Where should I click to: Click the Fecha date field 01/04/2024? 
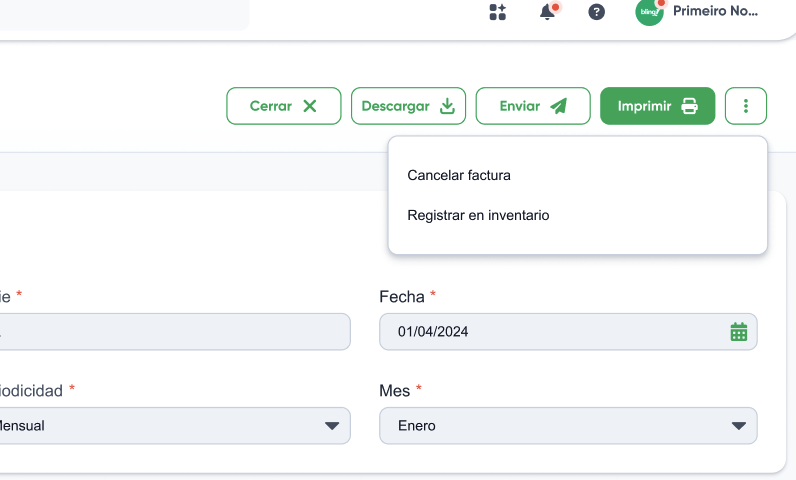tap(568, 332)
